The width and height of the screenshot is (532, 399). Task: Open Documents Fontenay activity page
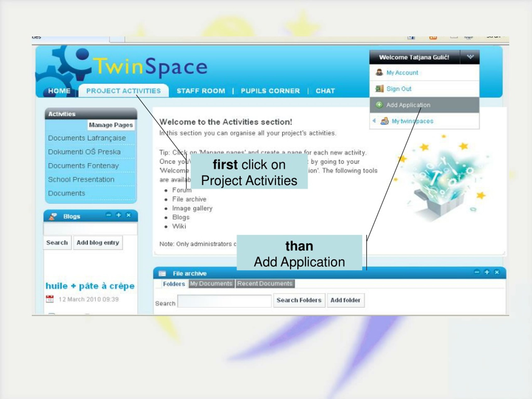[x=83, y=166]
